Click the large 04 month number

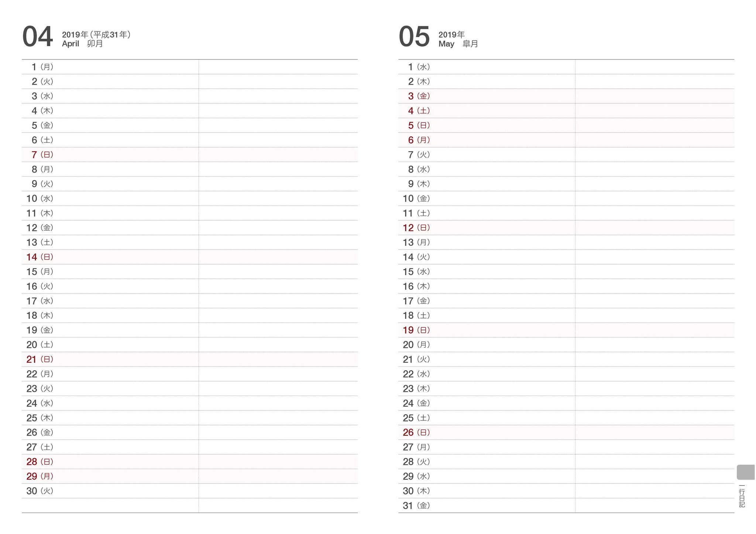click(x=38, y=37)
